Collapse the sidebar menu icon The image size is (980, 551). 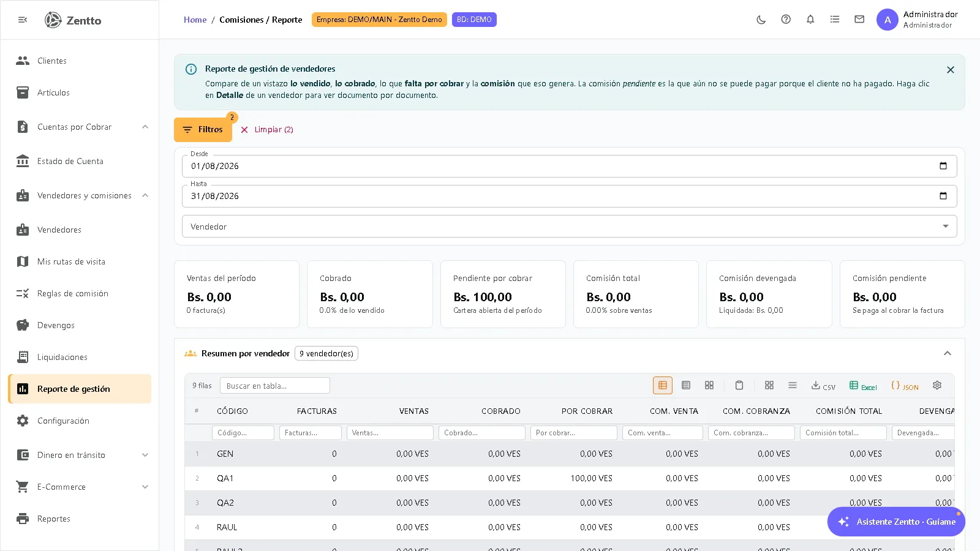click(x=23, y=20)
